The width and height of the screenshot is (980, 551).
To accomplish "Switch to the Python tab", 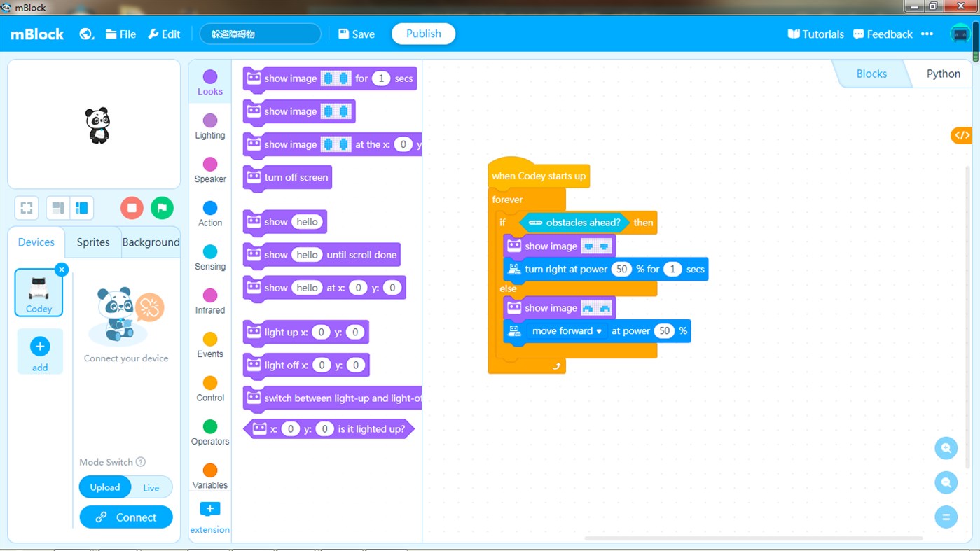I will 943,74.
